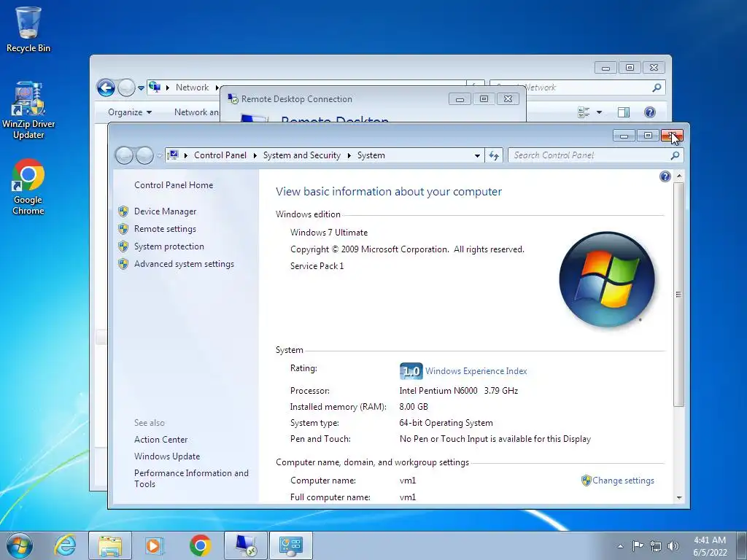Click the taskbar clock showing 4:41 AM
Screen dimensions: 747x560
[x=710, y=546]
